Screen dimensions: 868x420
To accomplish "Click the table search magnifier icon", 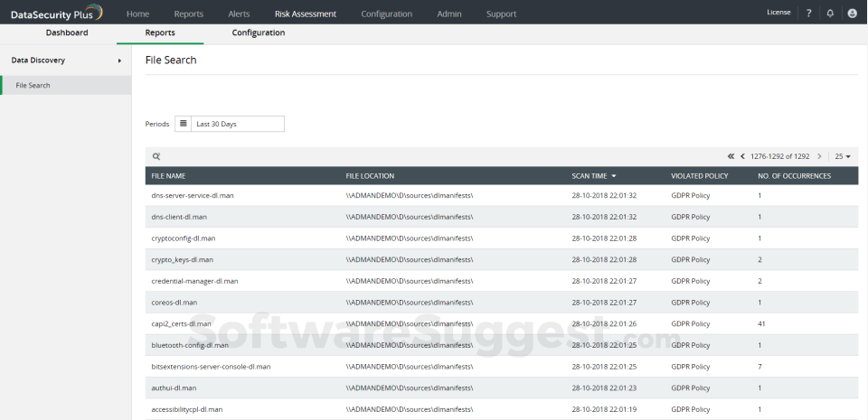I will click(156, 156).
